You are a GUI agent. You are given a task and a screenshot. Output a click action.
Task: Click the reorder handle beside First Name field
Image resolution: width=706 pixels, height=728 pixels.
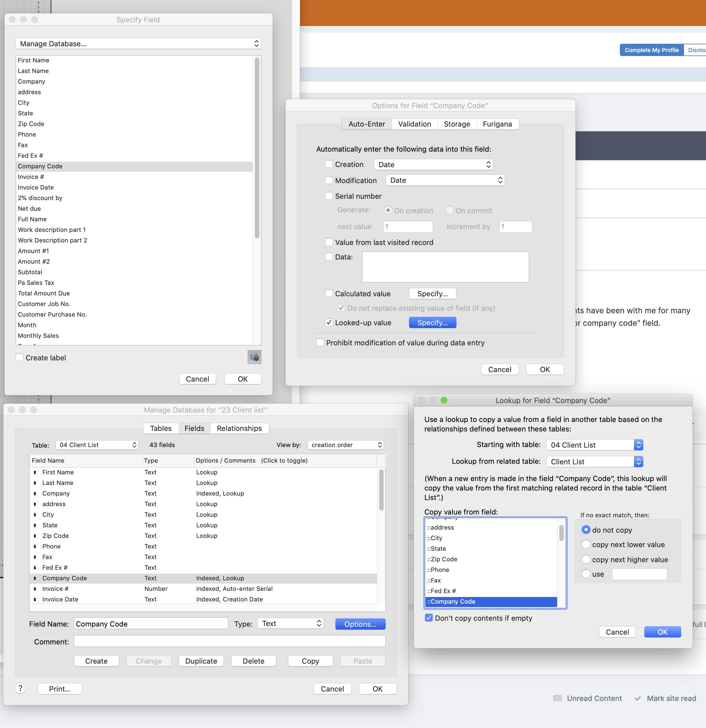click(x=35, y=472)
